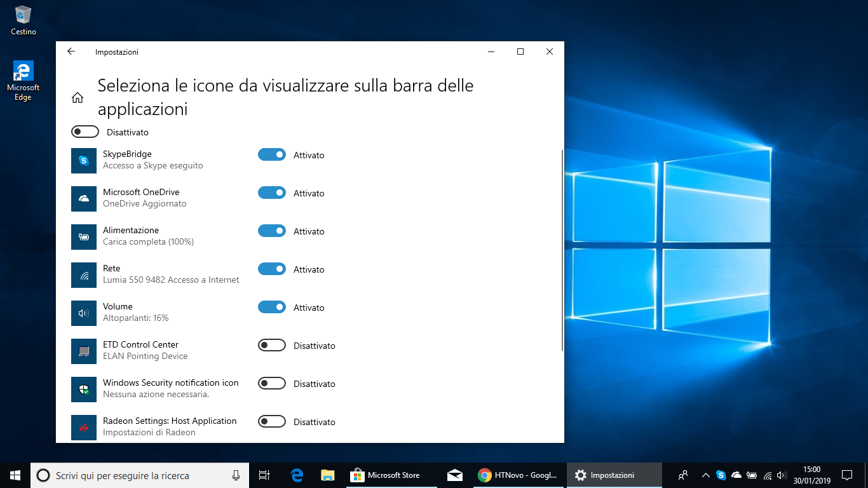Viewport: 868px width, 488px height.
Task: Enable Windows Security notification icon toggle
Action: (x=272, y=383)
